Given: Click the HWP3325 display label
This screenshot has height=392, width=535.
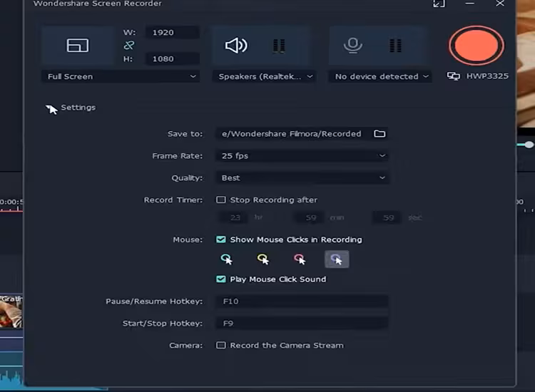Looking at the screenshot, I should pyautogui.click(x=487, y=76).
